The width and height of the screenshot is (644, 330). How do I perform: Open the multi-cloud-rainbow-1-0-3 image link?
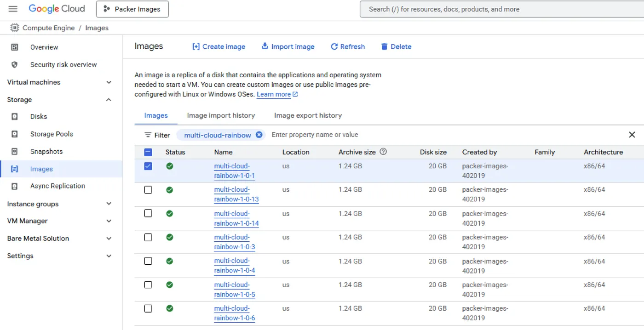(235, 242)
